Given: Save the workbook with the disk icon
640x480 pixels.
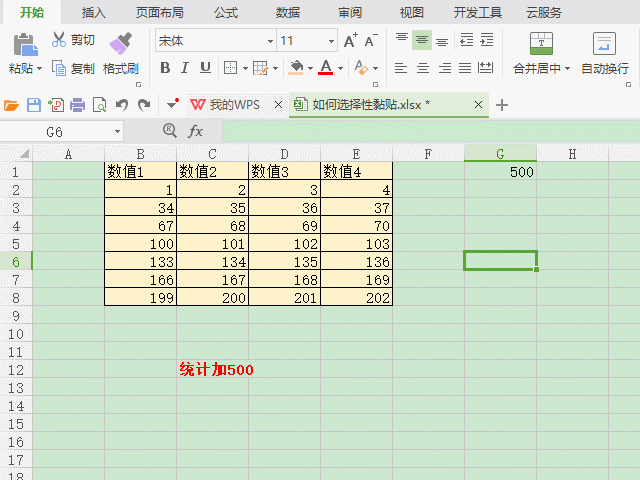Looking at the screenshot, I should pos(34,105).
